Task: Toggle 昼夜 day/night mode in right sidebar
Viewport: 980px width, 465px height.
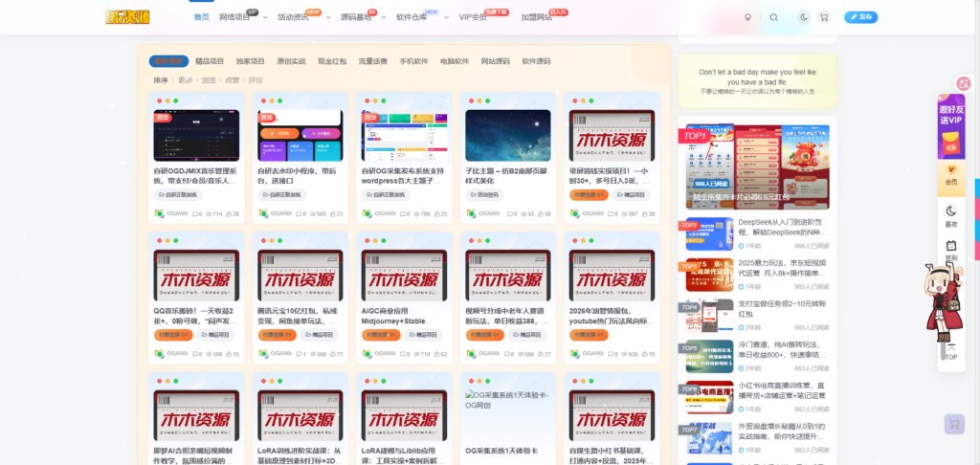Action: click(x=951, y=215)
